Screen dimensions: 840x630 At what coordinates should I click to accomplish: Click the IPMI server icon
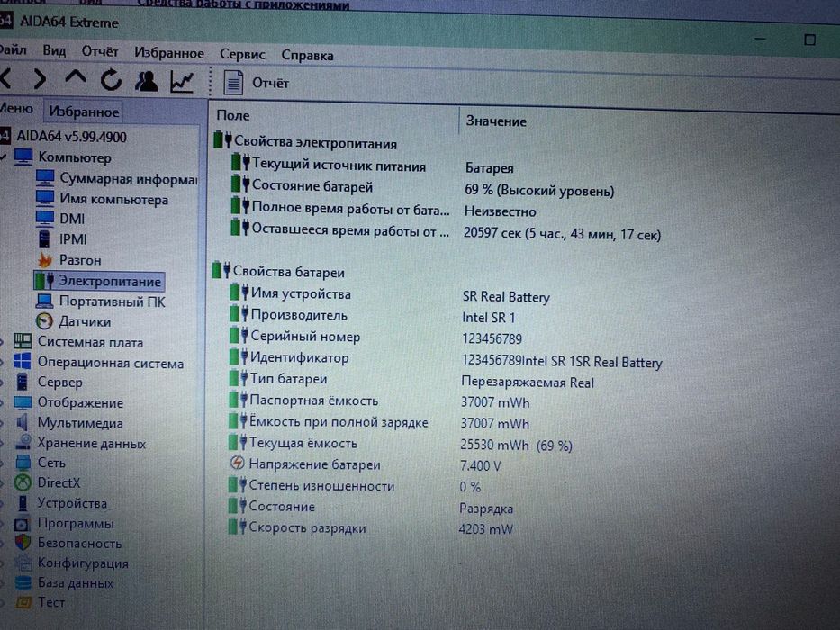click(x=44, y=238)
